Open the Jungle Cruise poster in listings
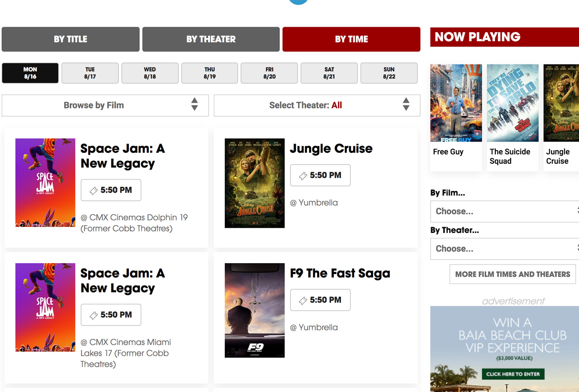The image size is (579, 392). (x=255, y=183)
